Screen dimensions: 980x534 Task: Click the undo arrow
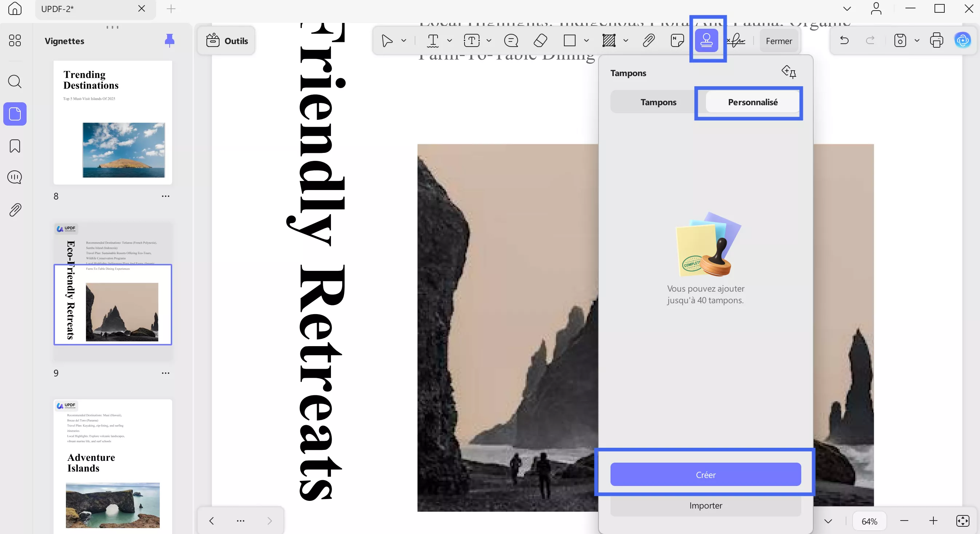[x=844, y=40]
